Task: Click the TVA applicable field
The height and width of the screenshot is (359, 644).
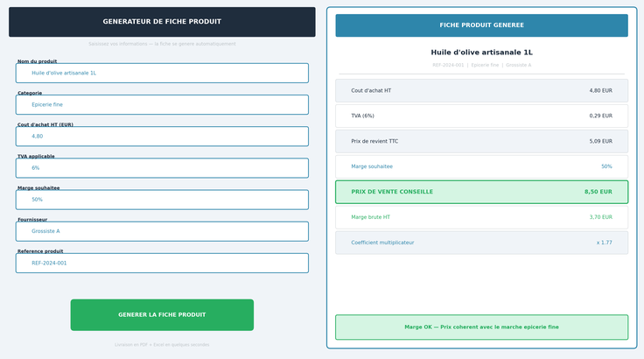Action: click(162, 168)
